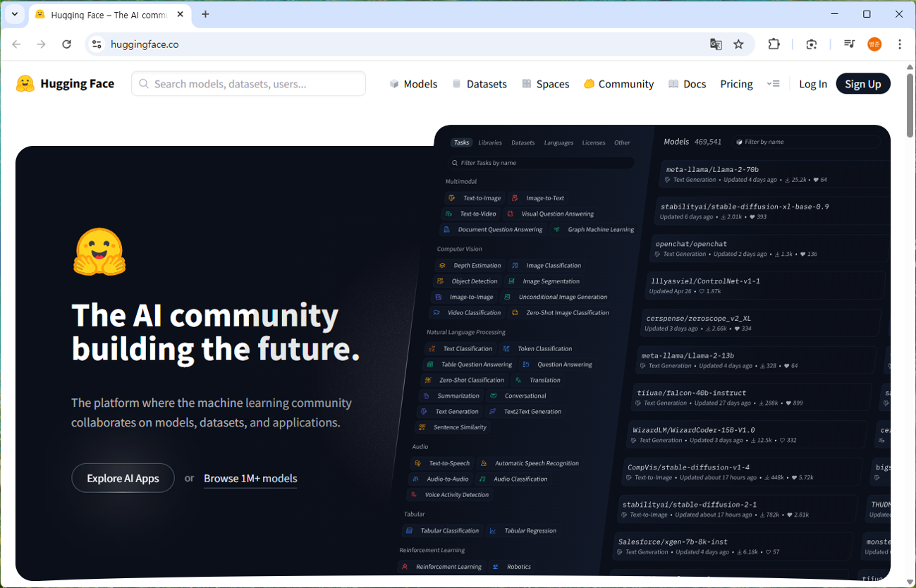Select the Libraries tab in the preview panel

(490, 142)
